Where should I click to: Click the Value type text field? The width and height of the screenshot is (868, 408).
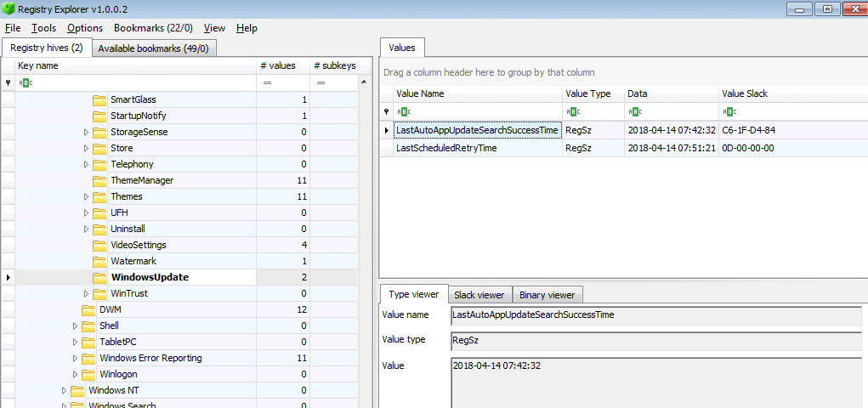656,341
